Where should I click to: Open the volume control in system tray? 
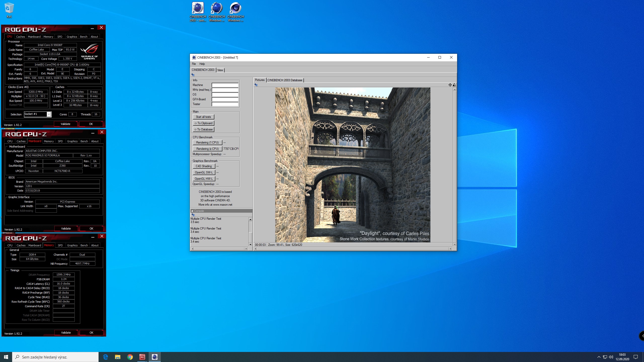point(611,357)
